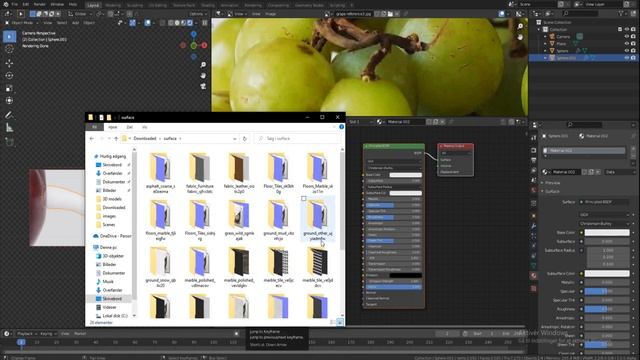Screen dimensions: 640x360
Task: Toggle Collection visibility eye in outliner
Action: click(x=627, y=29)
